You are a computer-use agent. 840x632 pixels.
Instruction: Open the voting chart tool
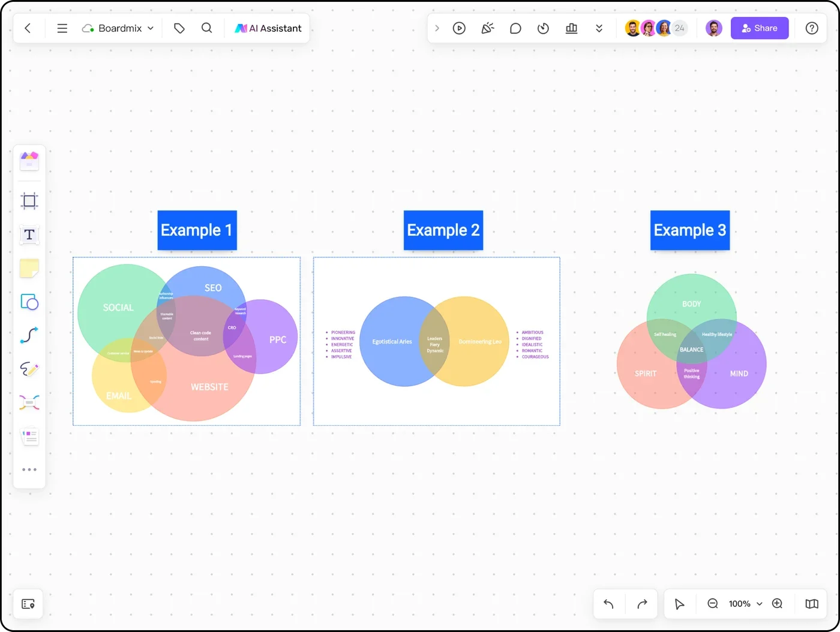[571, 28]
